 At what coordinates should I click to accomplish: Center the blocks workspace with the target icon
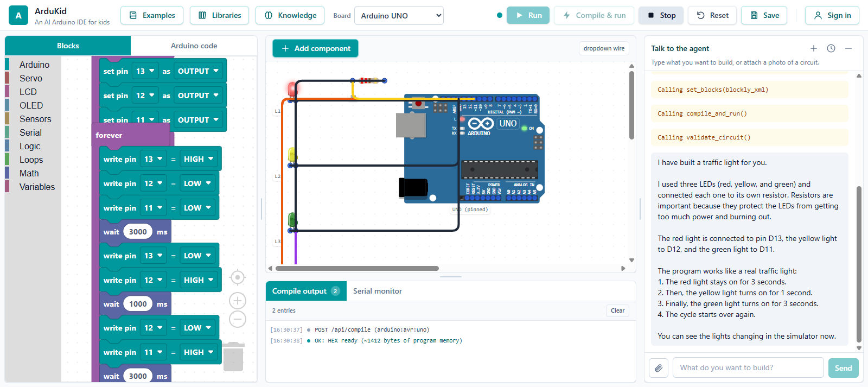[238, 277]
